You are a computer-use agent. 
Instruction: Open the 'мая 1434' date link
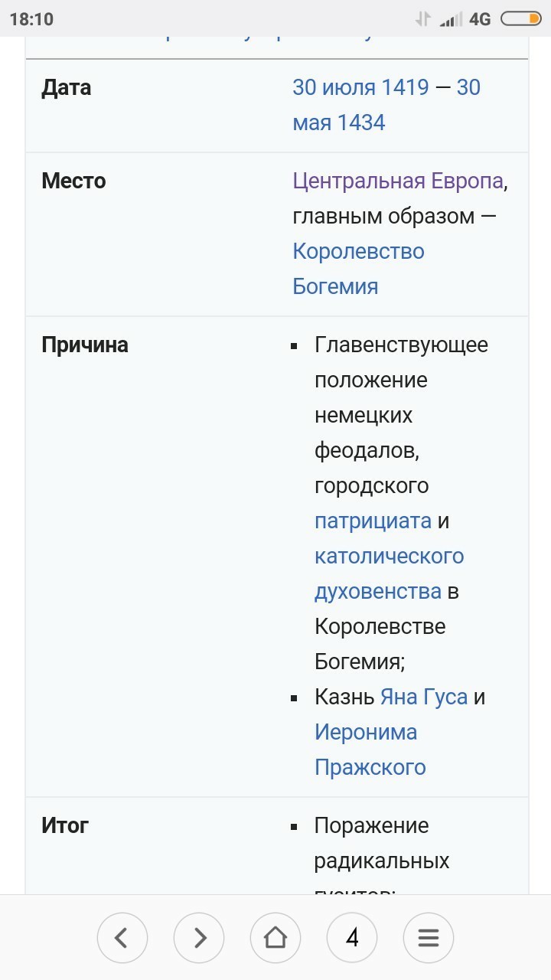(x=338, y=122)
